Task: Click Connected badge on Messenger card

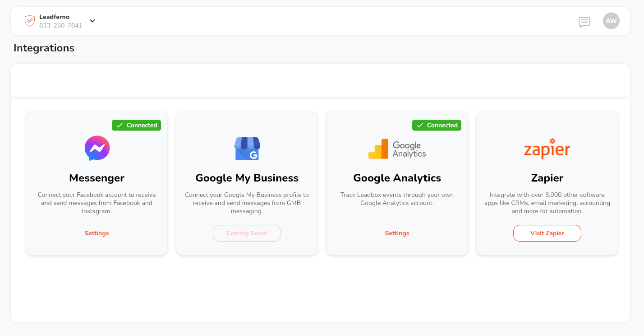Action: 136,126
